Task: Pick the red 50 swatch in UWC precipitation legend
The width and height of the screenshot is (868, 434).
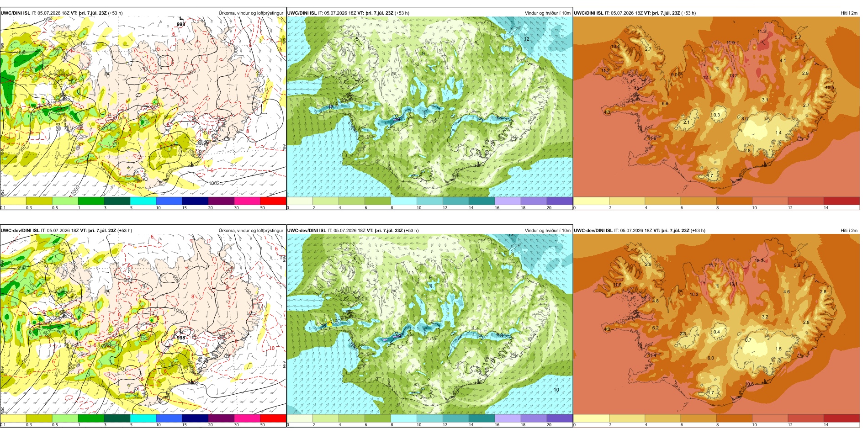Action: (x=273, y=201)
